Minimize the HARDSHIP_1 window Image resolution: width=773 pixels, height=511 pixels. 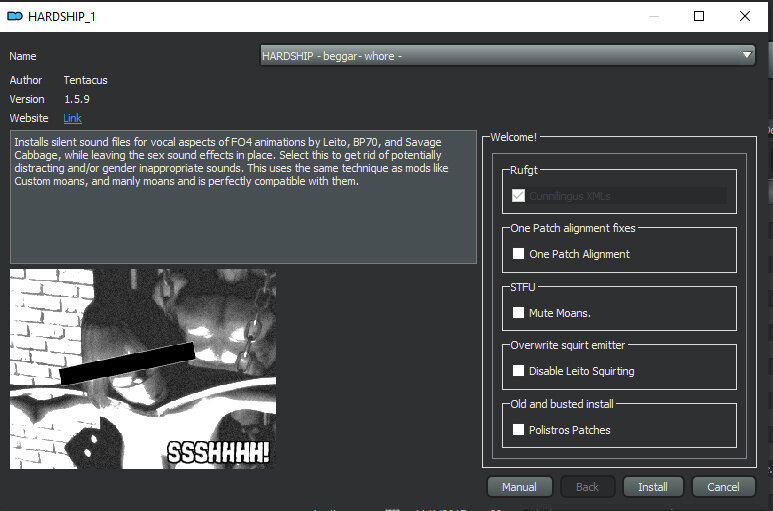[654, 16]
